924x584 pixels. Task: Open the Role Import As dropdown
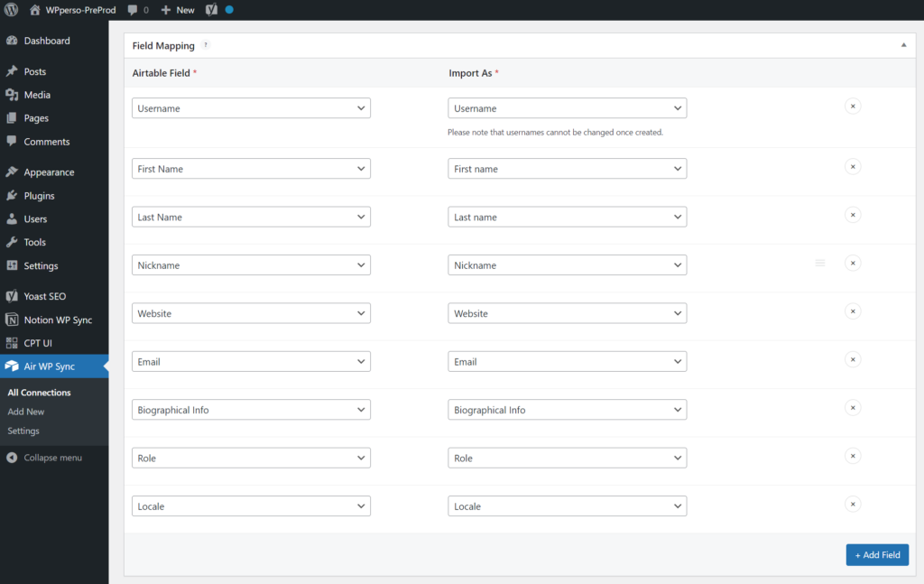point(568,459)
